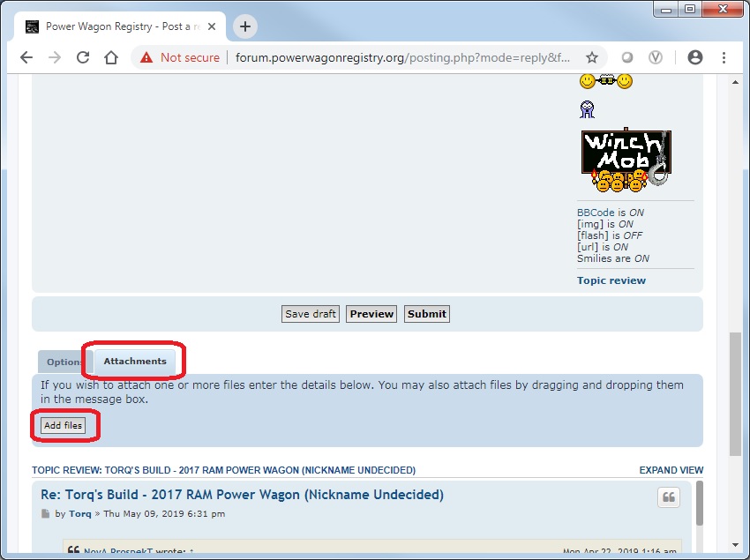Open the Chrome profile avatar icon
The width and height of the screenshot is (750, 560).
[695, 57]
